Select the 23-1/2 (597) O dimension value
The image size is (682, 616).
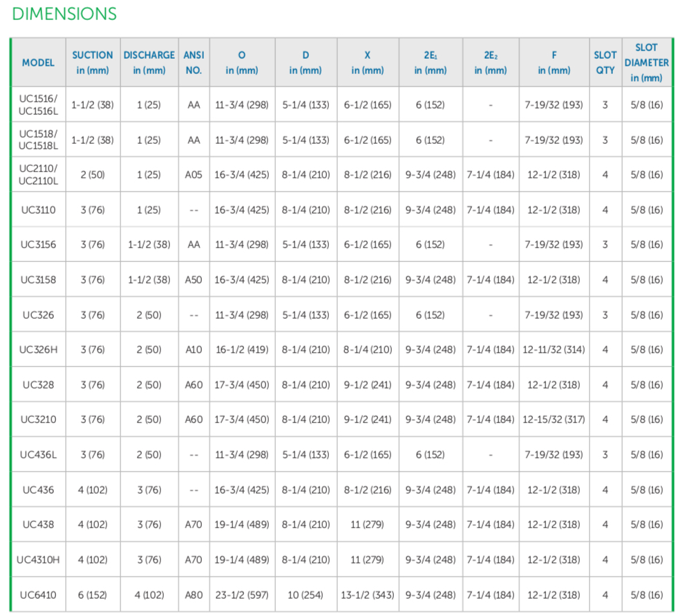(242, 595)
